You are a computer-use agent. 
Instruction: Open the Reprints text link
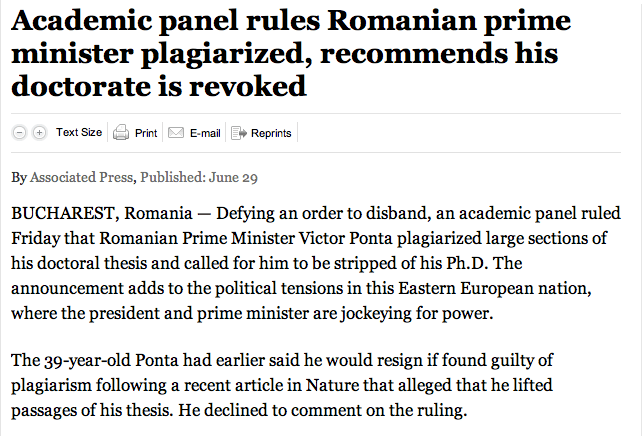pyautogui.click(x=271, y=133)
